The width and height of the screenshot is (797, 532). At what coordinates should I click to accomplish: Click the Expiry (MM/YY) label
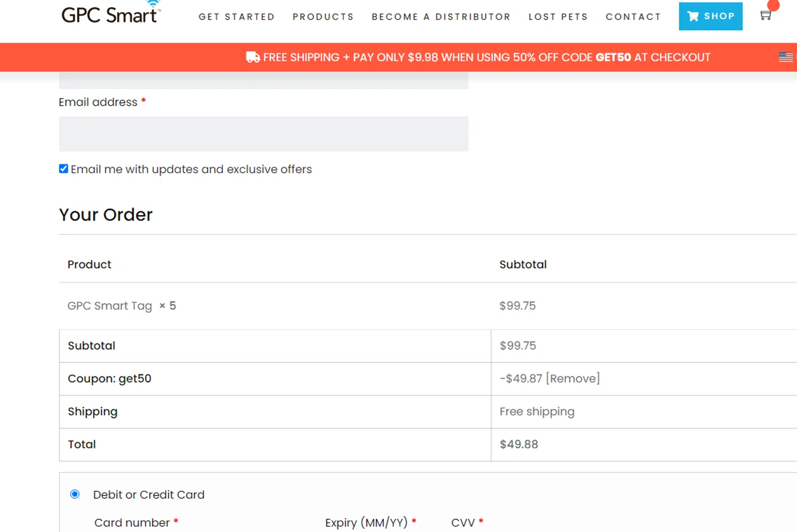coord(366,523)
